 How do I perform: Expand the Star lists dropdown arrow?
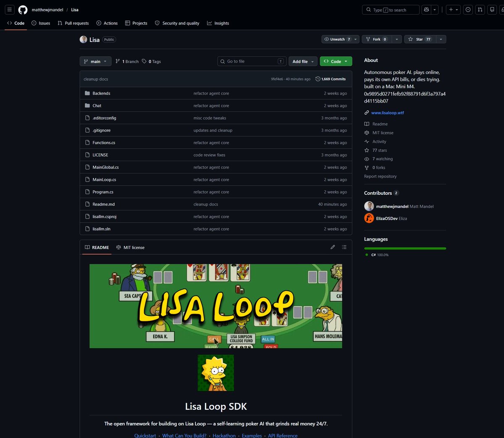(x=441, y=39)
